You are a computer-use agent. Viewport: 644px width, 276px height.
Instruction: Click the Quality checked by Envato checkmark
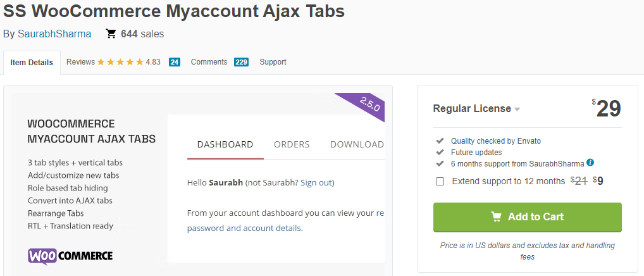pyautogui.click(x=440, y=141)
